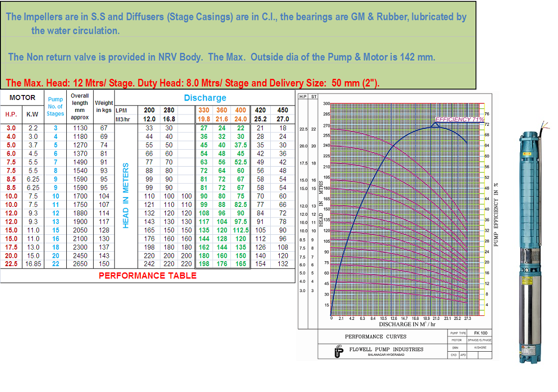The width and height of the screenshot is (558, 392).
Task: Select the Pump No. of Stages header
Action: (x=55, y=106)
